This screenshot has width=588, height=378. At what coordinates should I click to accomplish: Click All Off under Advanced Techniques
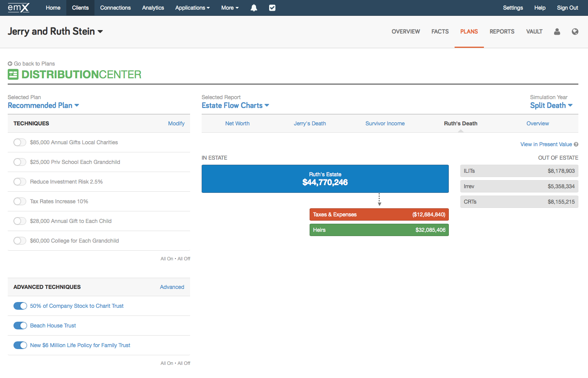[x=184, y=363]
